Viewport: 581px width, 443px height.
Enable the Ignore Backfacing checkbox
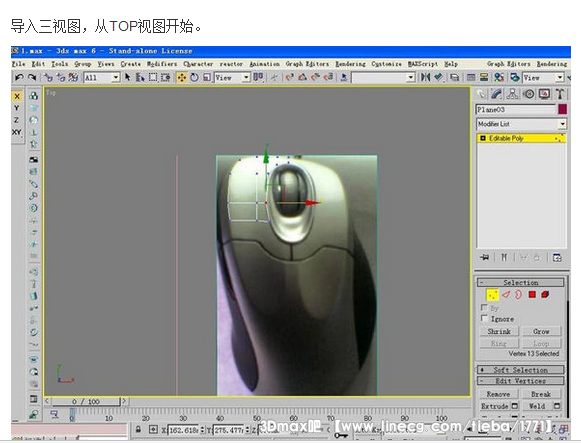(484, 318)
